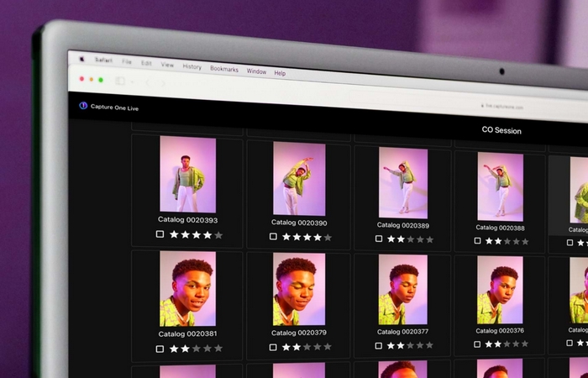Open thumbnail of Catalog 0020376

[x=501, y=290]
